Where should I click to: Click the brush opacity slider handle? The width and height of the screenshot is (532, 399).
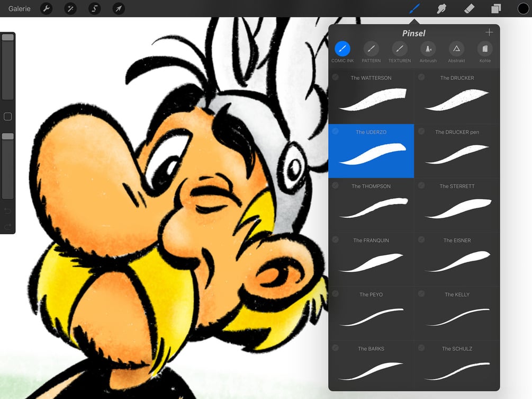[8, 136]
